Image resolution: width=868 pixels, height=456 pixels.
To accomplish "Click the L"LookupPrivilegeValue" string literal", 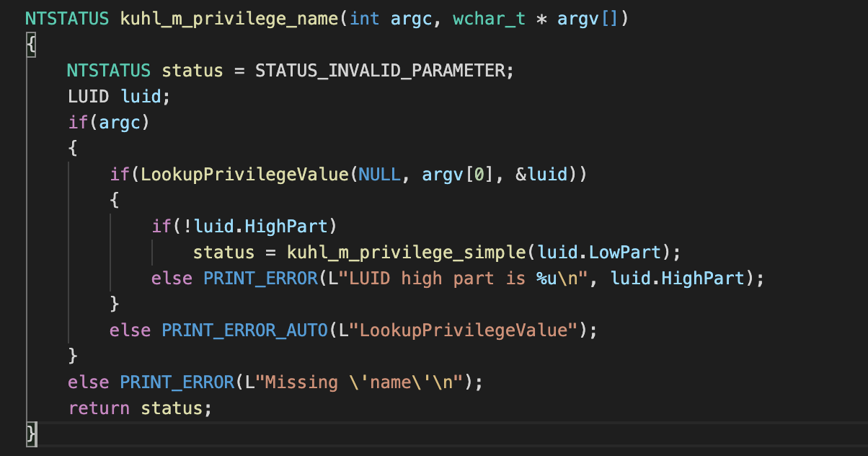I will click(x=459, y=330).
